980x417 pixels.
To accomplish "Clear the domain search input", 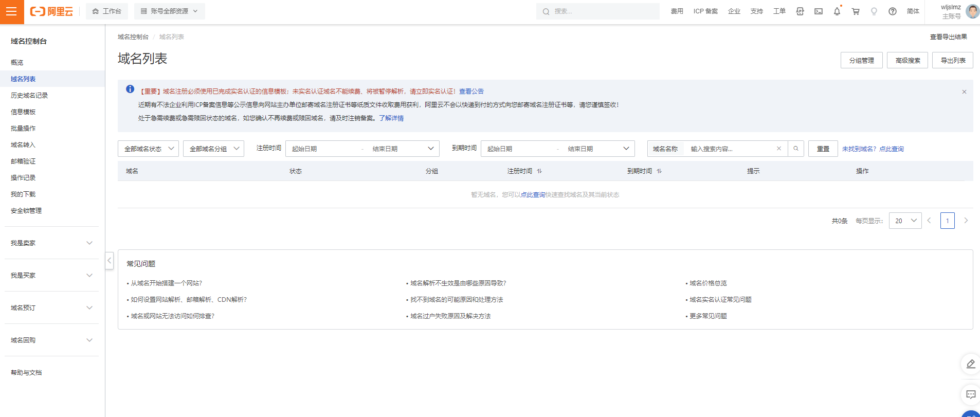I will 779,149.
